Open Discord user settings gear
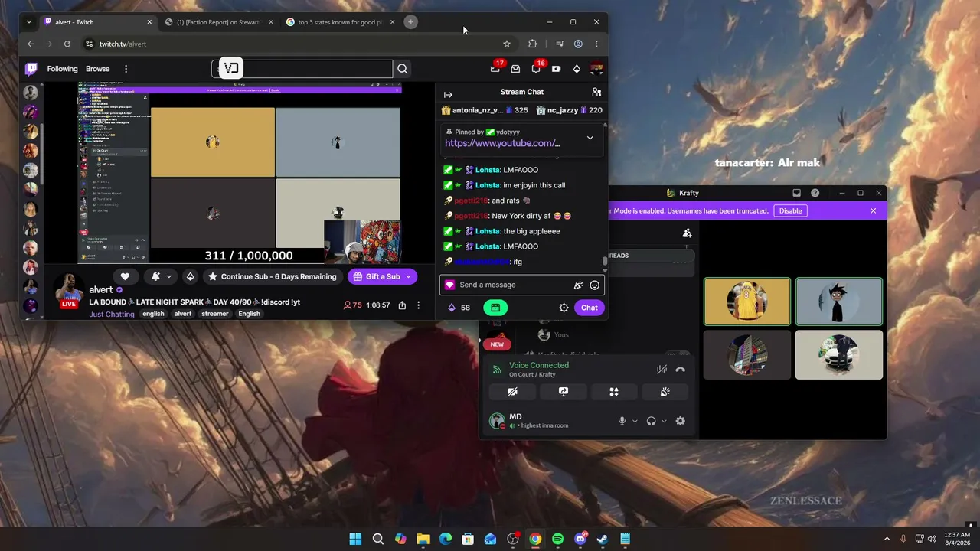Image resolution: width=980 pixels, height=551 pixels. (680, 421)
